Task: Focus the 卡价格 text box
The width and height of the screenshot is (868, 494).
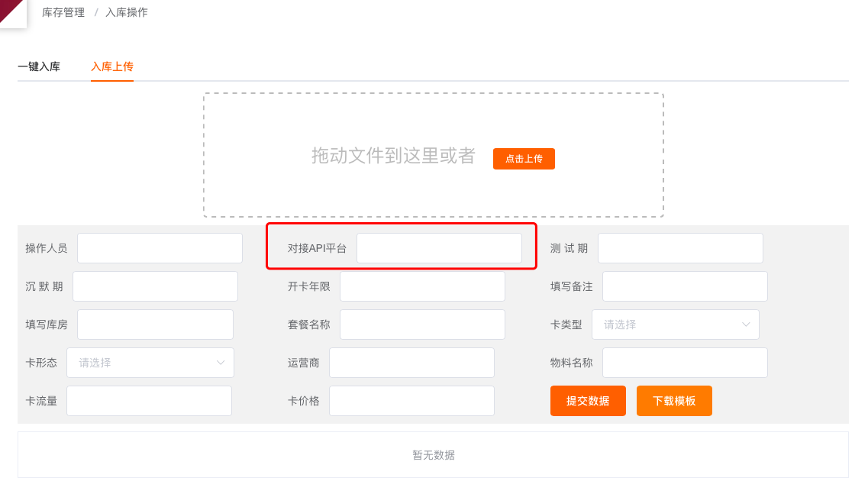Action: (411, 401)
